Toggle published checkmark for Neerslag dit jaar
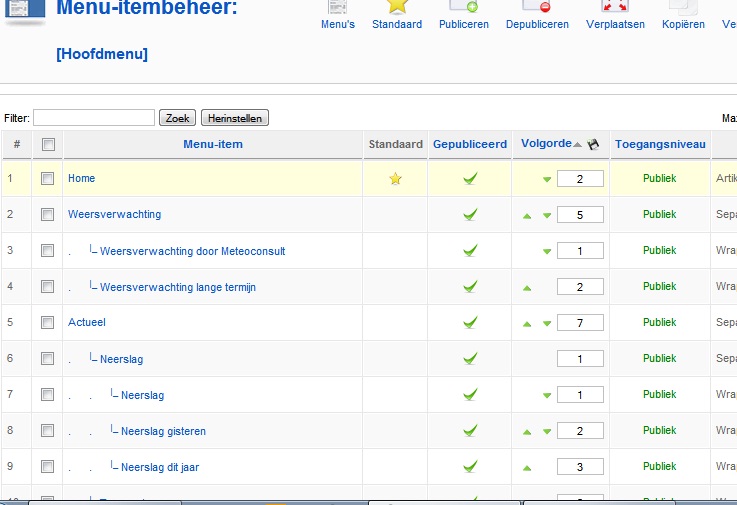The image size is (737, 505). pos(470,466)
